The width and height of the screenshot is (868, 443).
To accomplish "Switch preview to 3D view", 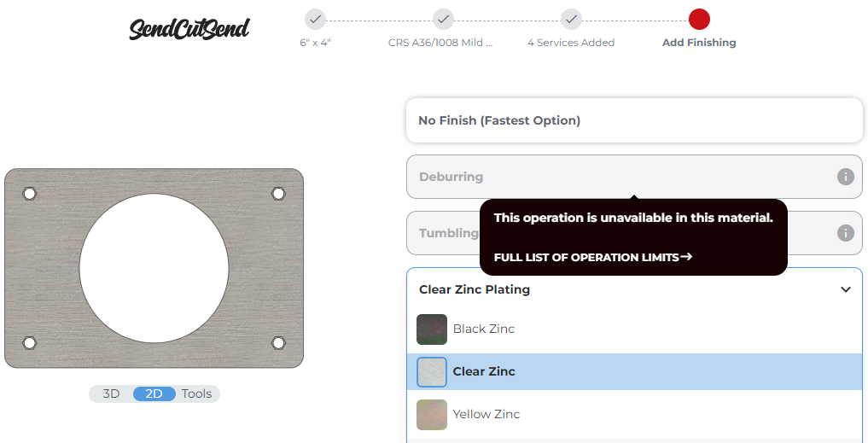I will [112, 393].
